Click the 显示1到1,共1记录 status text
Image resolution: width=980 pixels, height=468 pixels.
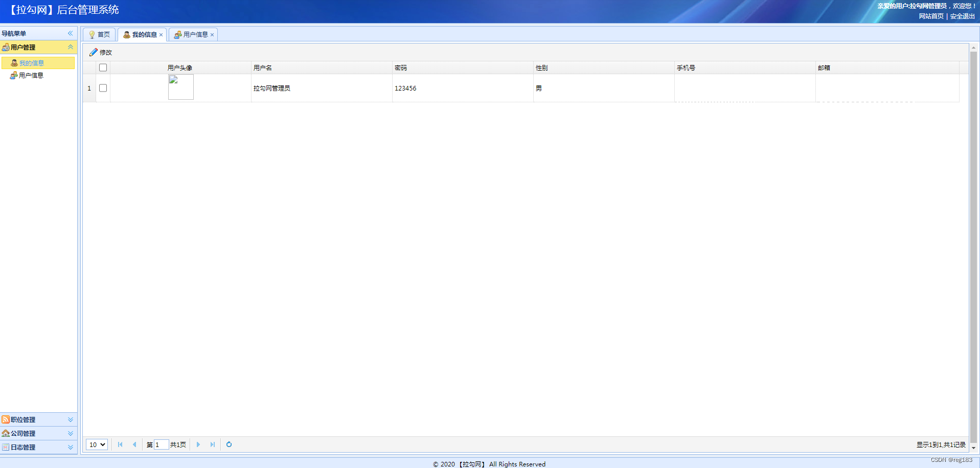(x=941, y=445)
